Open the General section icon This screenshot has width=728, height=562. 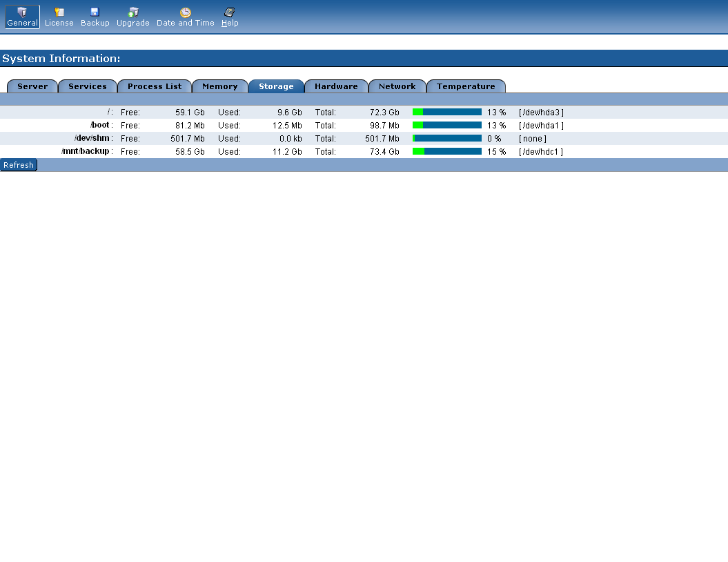(22, 17)
